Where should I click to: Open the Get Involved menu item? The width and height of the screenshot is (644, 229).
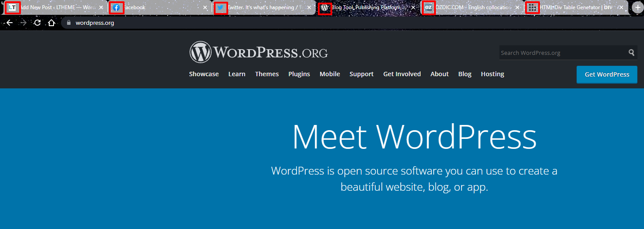coord(402,74)
